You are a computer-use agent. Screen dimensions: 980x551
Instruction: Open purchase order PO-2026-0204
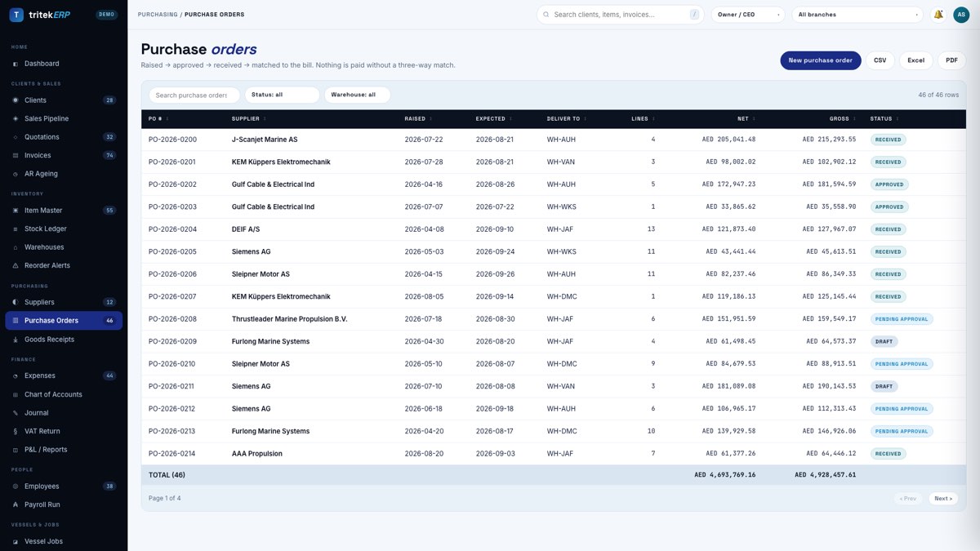[172, 229]
